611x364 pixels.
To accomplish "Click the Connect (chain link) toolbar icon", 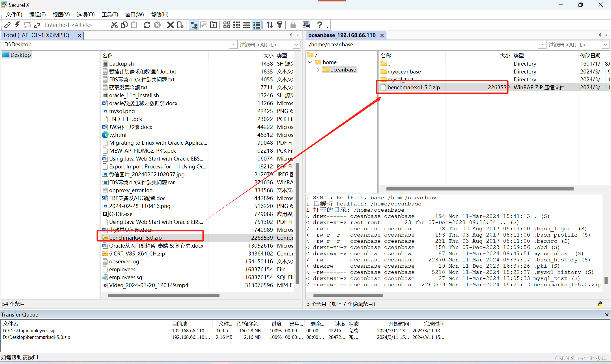I will [7, 25].
